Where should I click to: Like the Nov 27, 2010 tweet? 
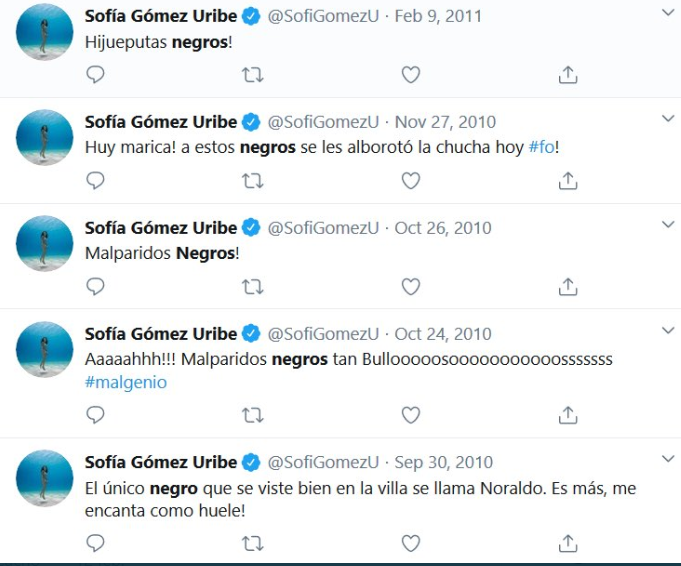(410, 181)
